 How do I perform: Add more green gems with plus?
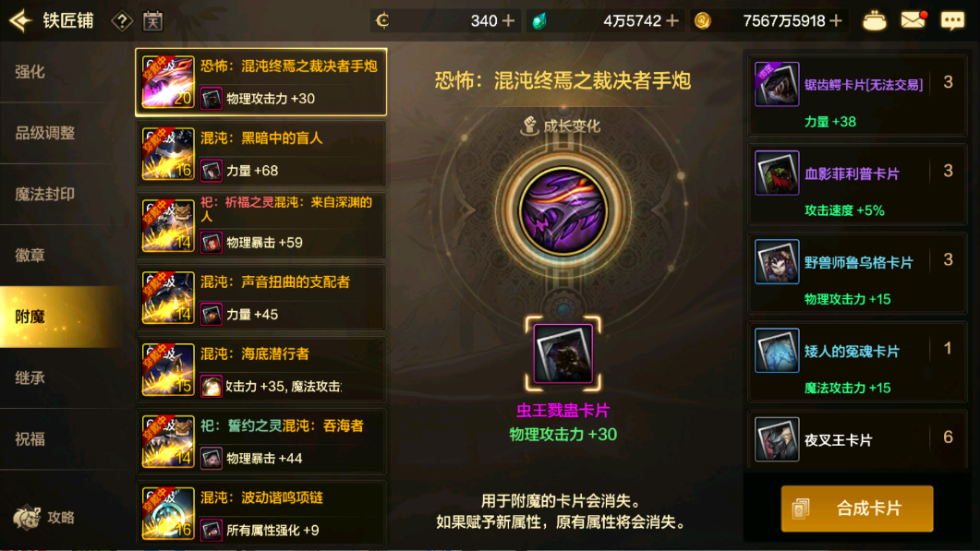[672, 20]
